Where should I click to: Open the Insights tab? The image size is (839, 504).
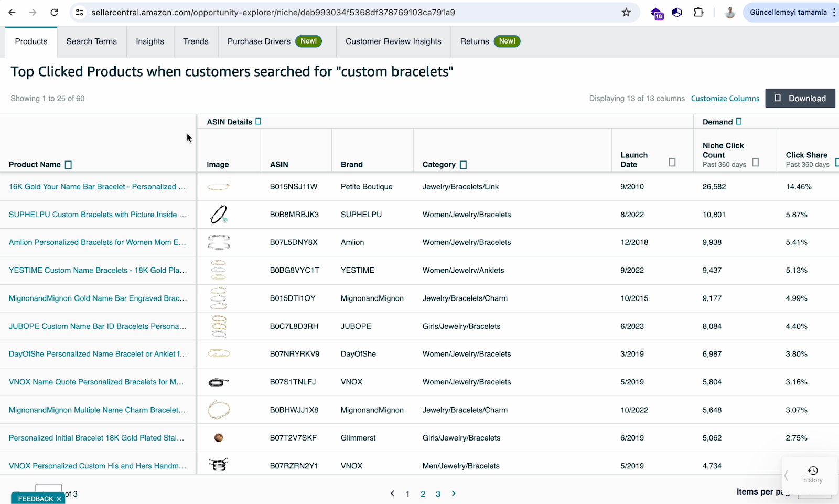(x=150, y=41)
